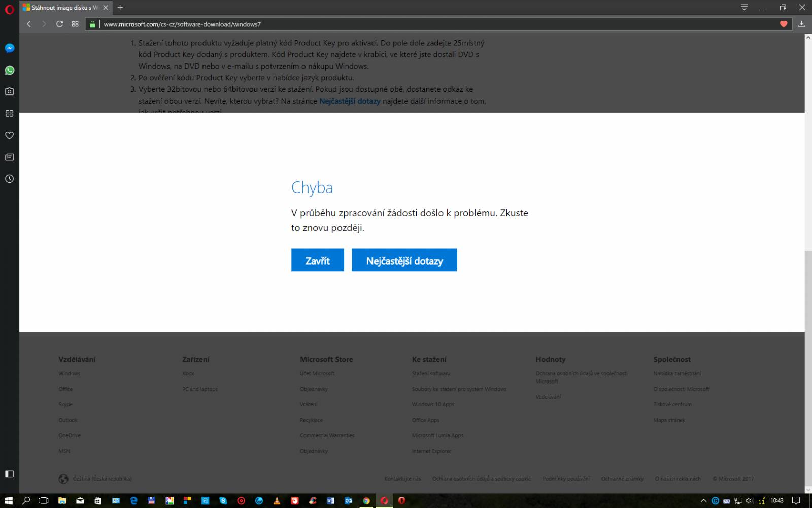Open the Účet Microsoft footer link
The width and height of the screenshot is (812, 508).
(x=317, y=373)
